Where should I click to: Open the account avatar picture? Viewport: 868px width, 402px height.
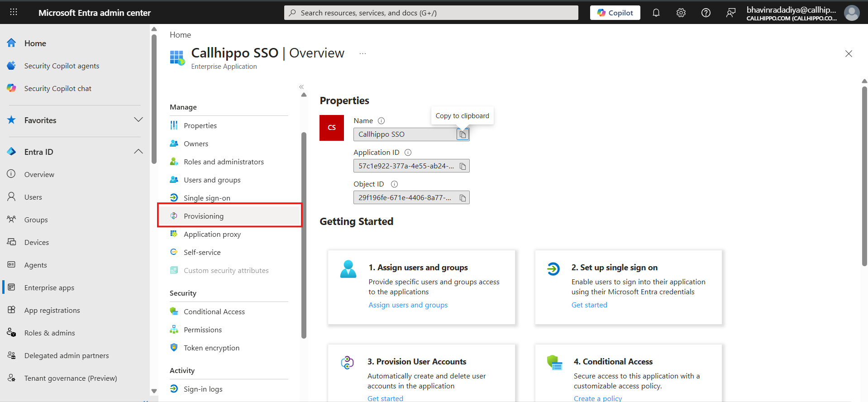point(852,13)
